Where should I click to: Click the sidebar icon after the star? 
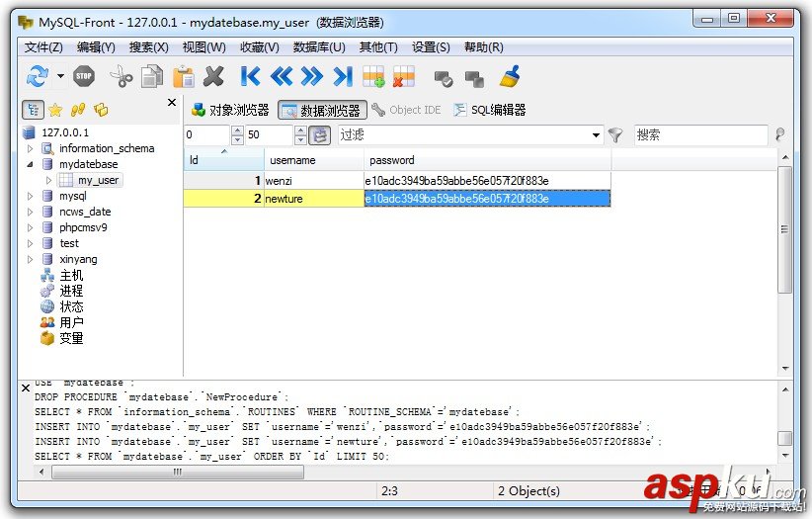[78, 110]
